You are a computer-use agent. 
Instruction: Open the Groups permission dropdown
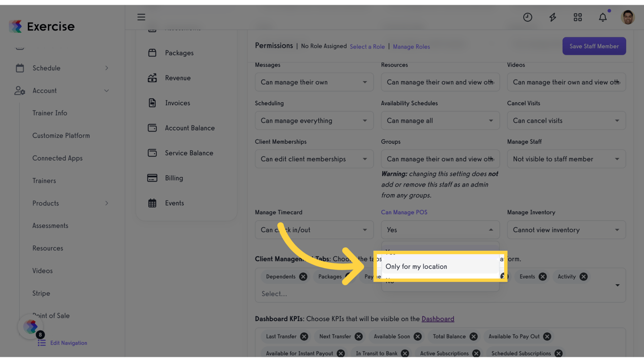point(440,159)
